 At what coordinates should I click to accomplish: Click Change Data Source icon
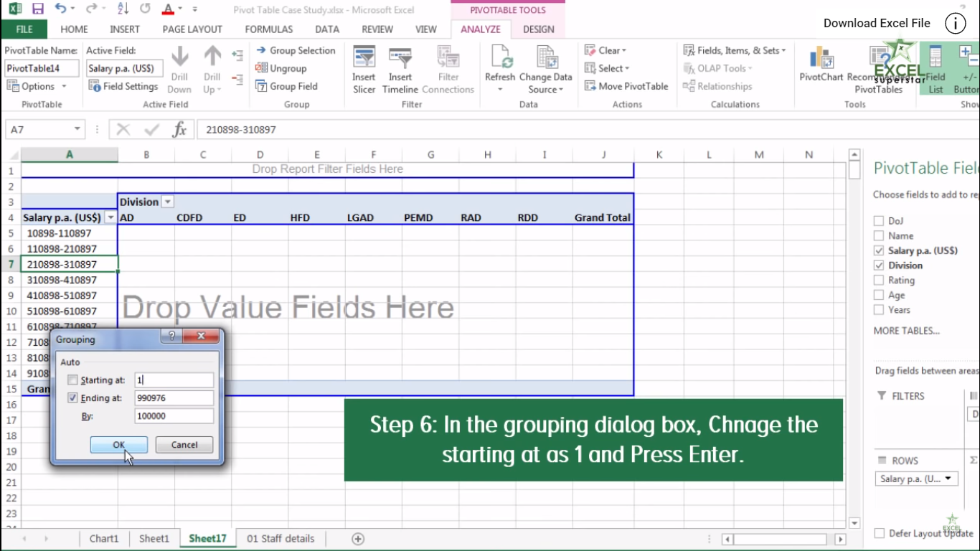coord(546,57)
